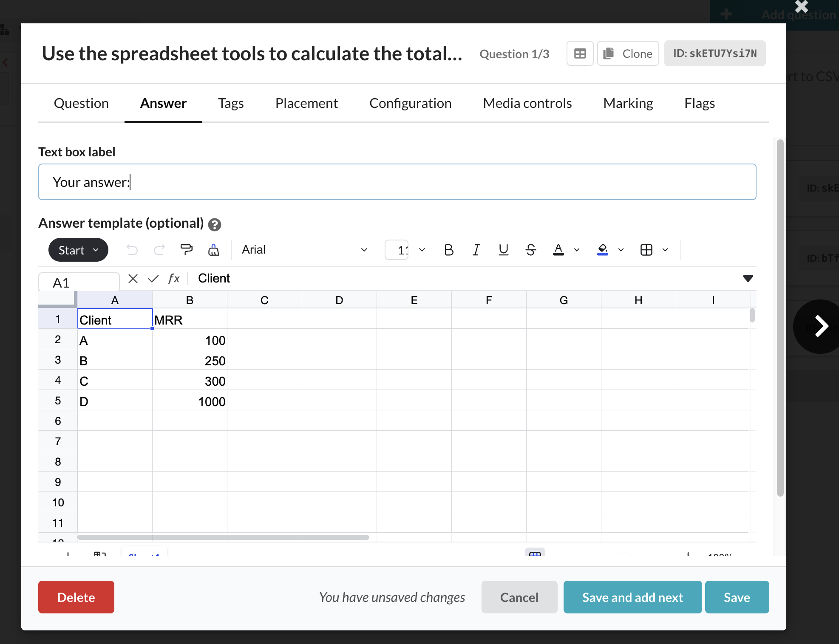Expand the borders options dropdown arrow
This screenshot has height=644, width=839.
click(665, 250)
